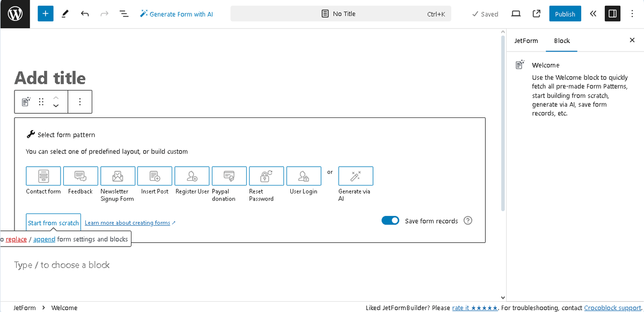644x312 pixels.
Task: Enable the Save form records toggle
Action: click(390, 220)
